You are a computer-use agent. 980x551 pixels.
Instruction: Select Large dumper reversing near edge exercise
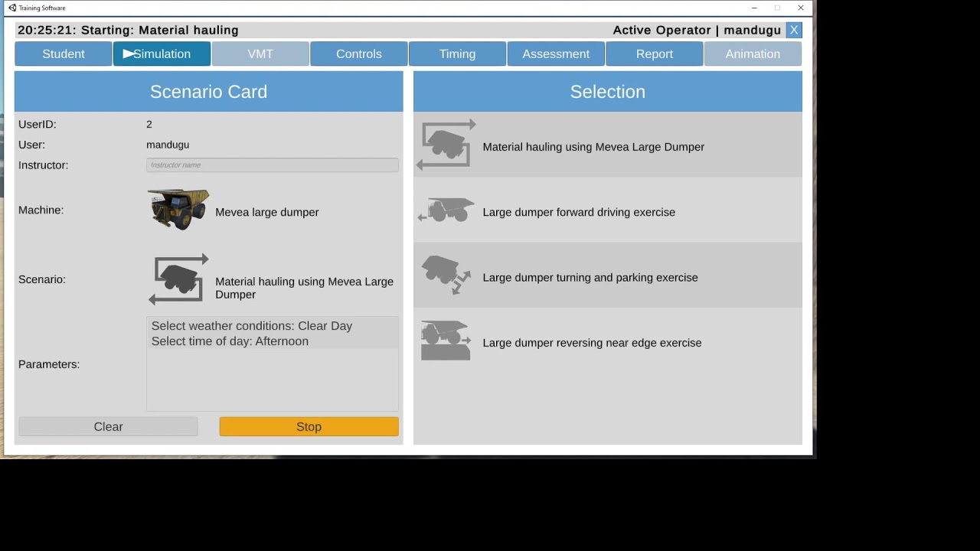click(x=608, y=341)
